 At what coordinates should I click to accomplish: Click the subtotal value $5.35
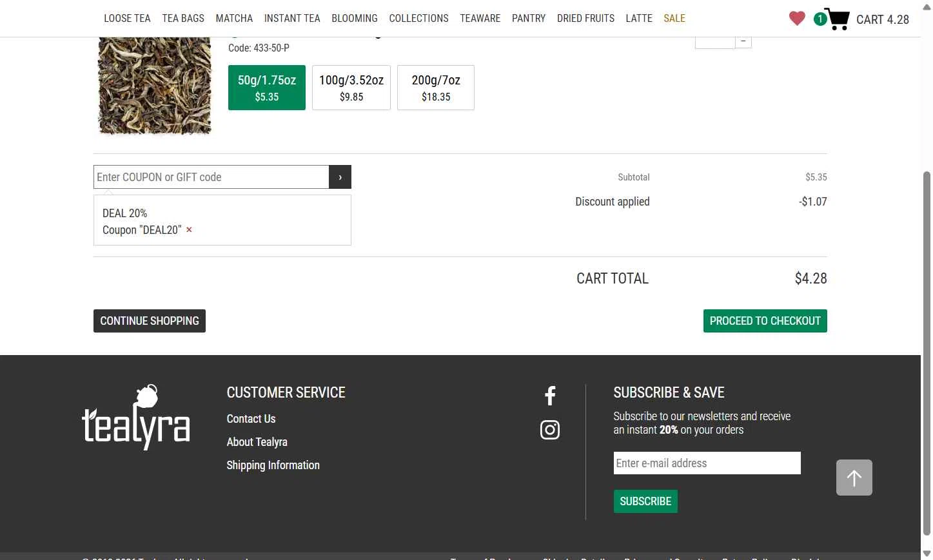pyautogui.click(x=816, y=177)
